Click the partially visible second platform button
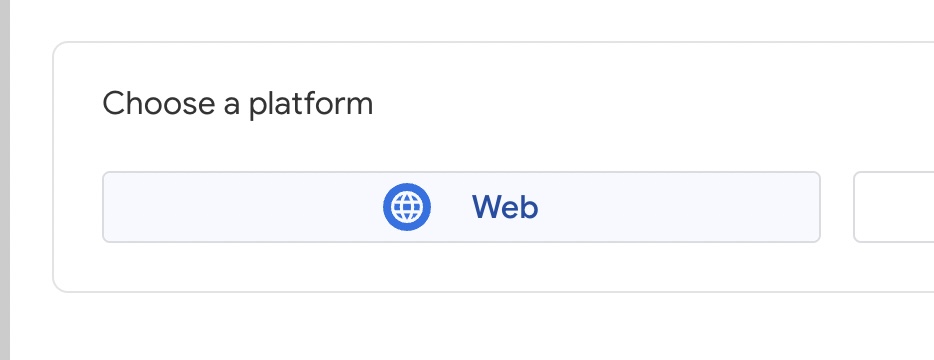Image resolution: width=934 pixels, height=360 pixels. coord(893,207)
